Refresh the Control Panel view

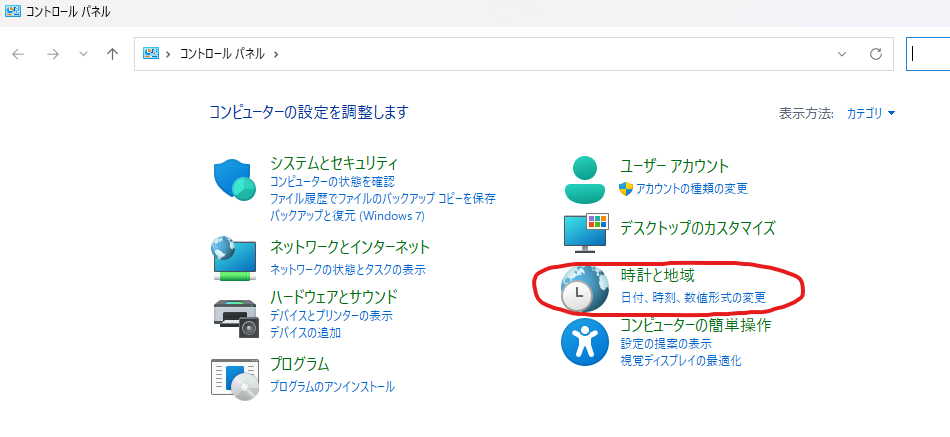pos(876,54)
